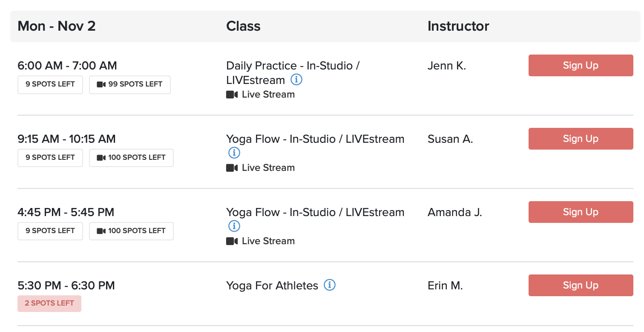The image size is (644, 332).
Task: Click the info icon for 9:15 AM Yoga Flow
Action: [x=234, y=153]
